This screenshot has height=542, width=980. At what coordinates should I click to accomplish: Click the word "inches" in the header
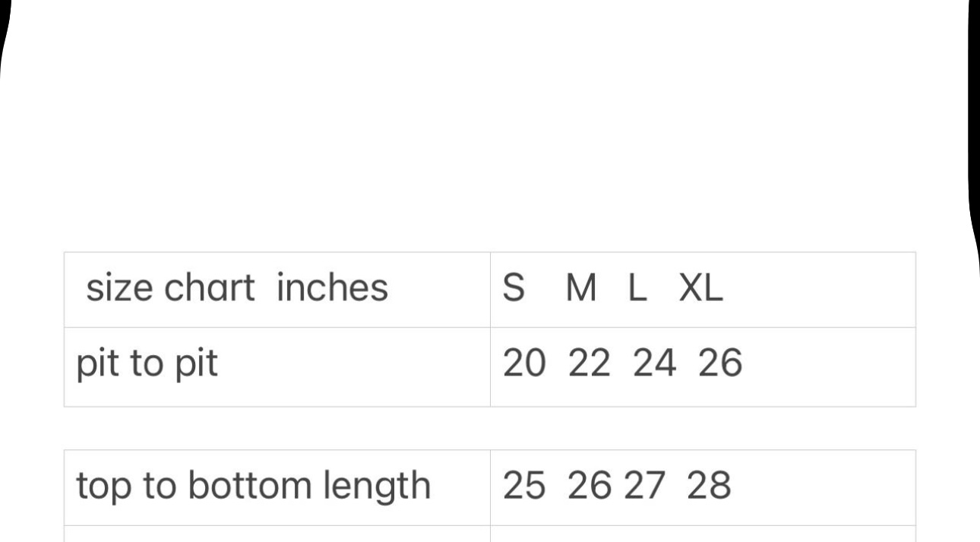[332, 289]
